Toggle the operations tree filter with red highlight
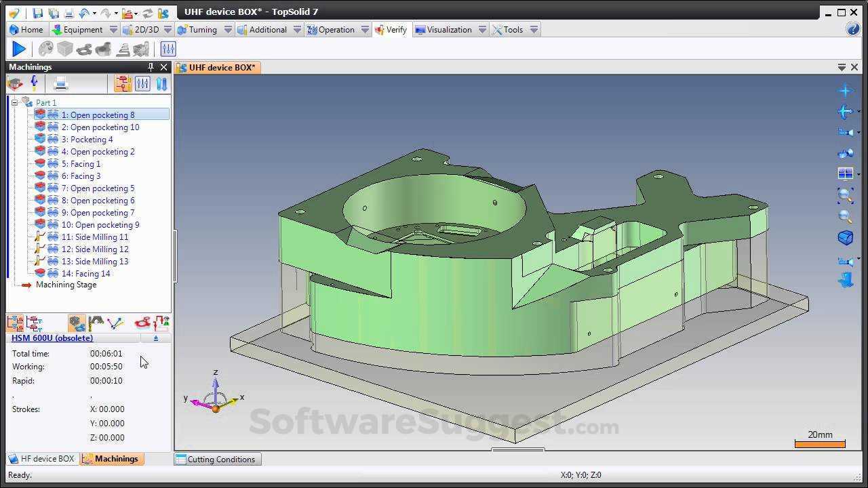This screenshot has height=488, width=868. pos(123,83)
